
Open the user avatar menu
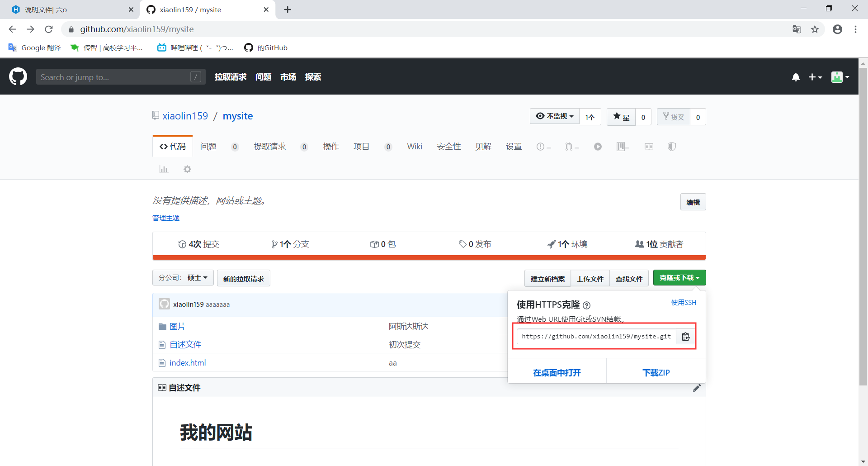click(x=840, y=77)
